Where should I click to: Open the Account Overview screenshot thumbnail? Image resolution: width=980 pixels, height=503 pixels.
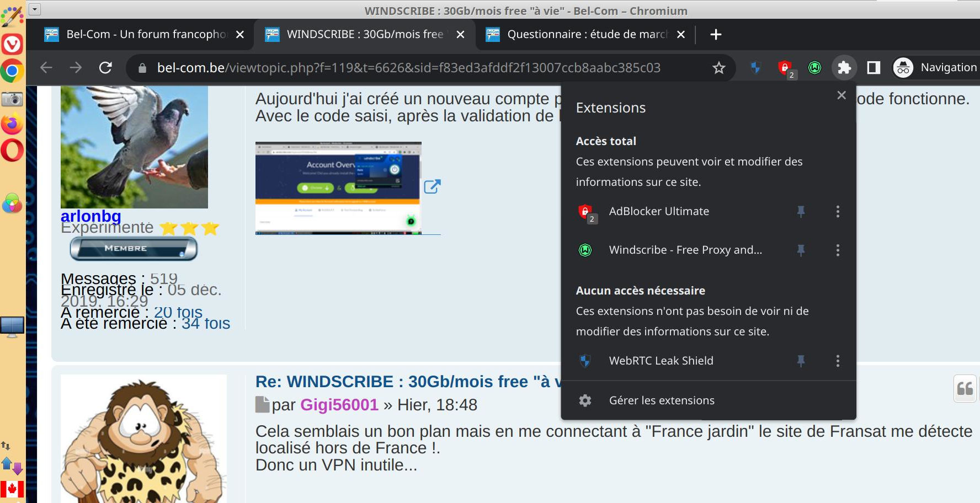pos(338,188)
